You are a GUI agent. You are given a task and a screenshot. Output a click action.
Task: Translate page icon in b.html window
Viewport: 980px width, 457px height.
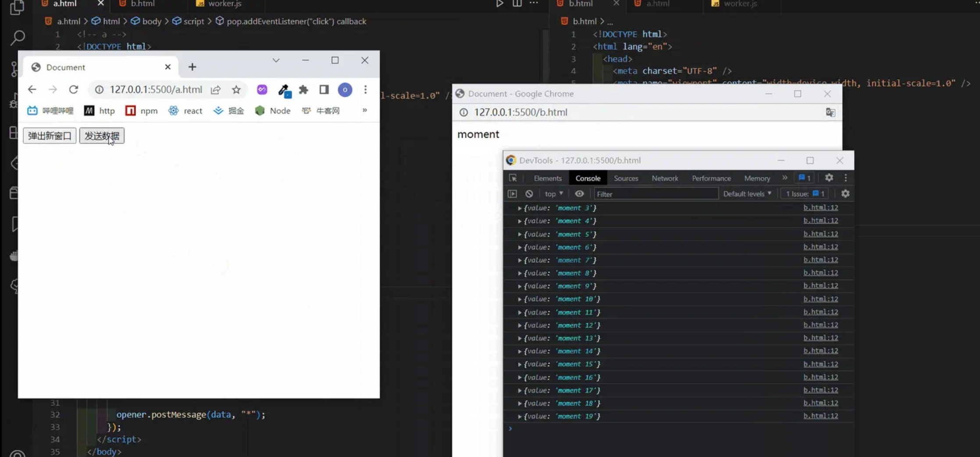[830, 112]
